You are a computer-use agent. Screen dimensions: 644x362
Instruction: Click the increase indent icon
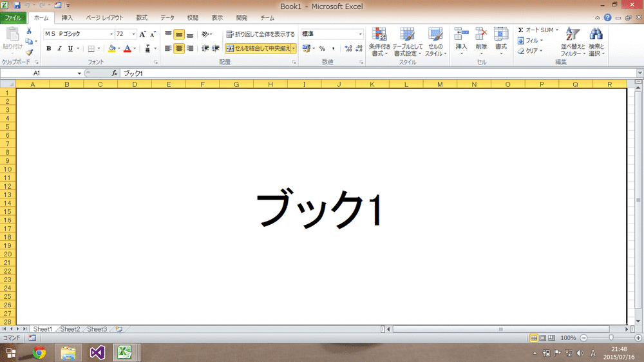point(216,48)
